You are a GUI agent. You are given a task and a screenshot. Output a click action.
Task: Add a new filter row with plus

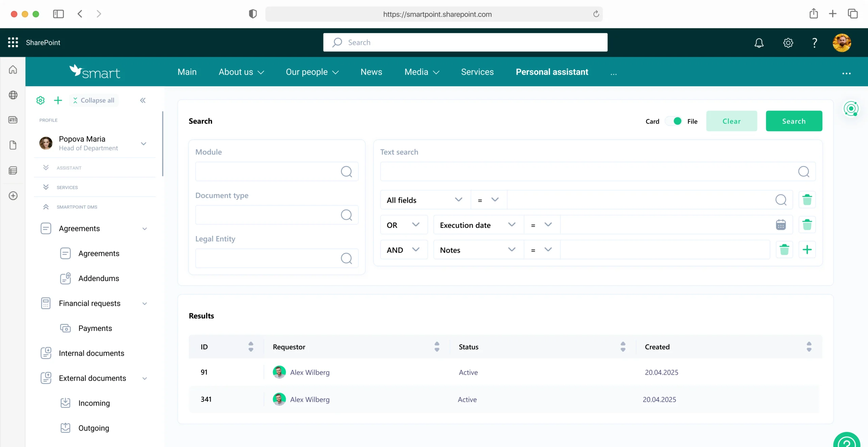pos(807,250)
